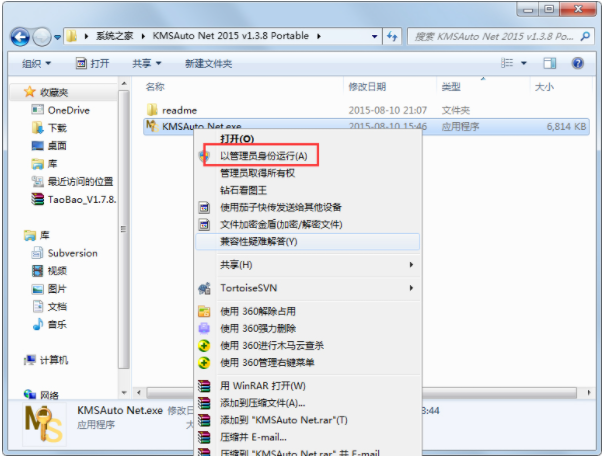
Task: Select 使用 360强力删除 menu entry
Action: 258,329
